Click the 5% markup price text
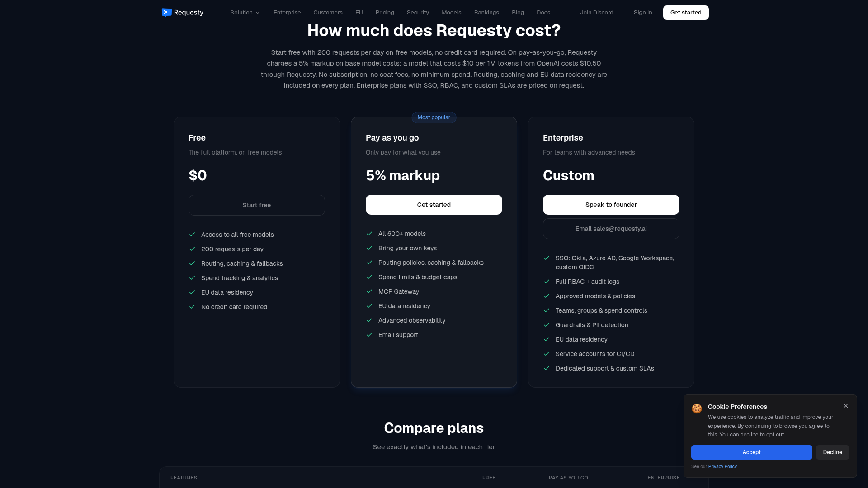 pos(403,175)
